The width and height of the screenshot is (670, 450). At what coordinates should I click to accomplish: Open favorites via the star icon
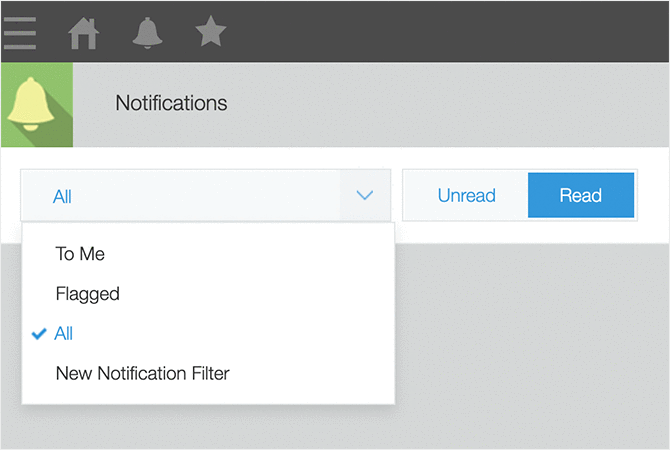pos(210,33)
